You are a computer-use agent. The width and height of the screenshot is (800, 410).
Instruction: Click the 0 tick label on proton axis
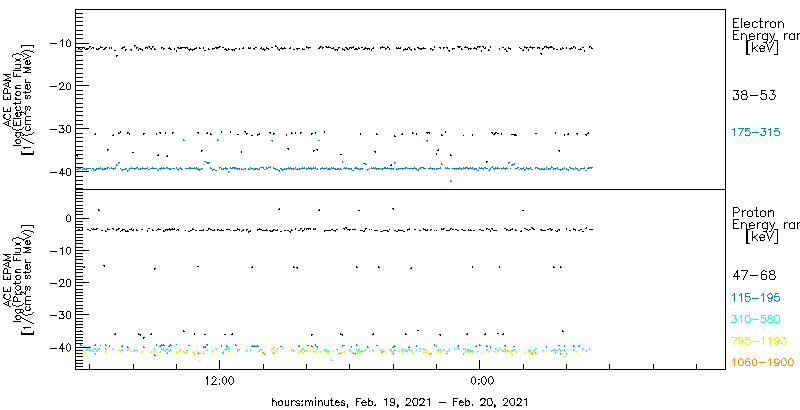pyautogui.click(x=70, y=218)
